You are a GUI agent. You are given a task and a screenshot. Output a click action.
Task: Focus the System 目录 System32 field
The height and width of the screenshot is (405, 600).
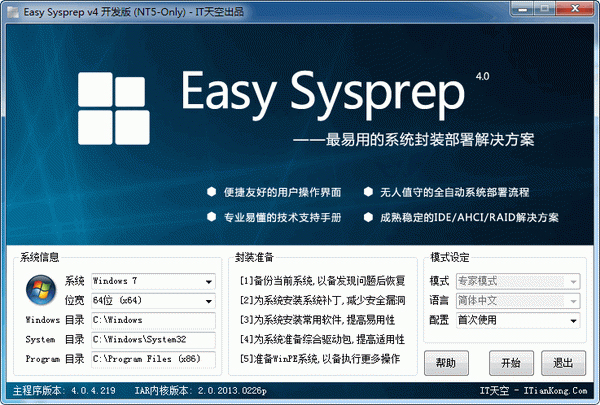click(153, 340)
